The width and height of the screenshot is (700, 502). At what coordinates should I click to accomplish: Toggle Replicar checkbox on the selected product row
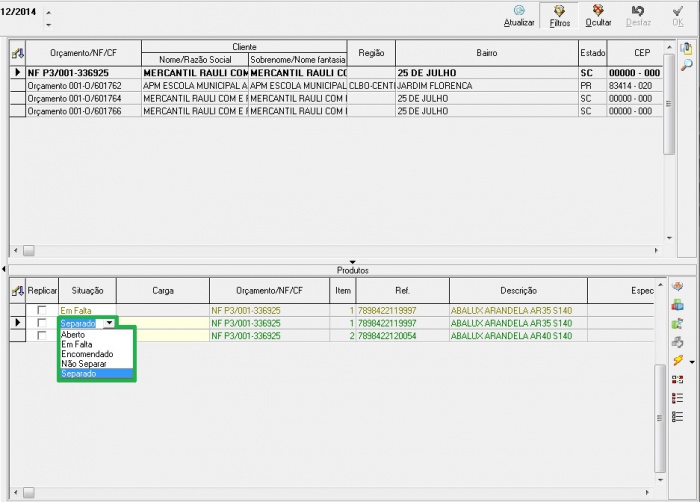(41, 323)
